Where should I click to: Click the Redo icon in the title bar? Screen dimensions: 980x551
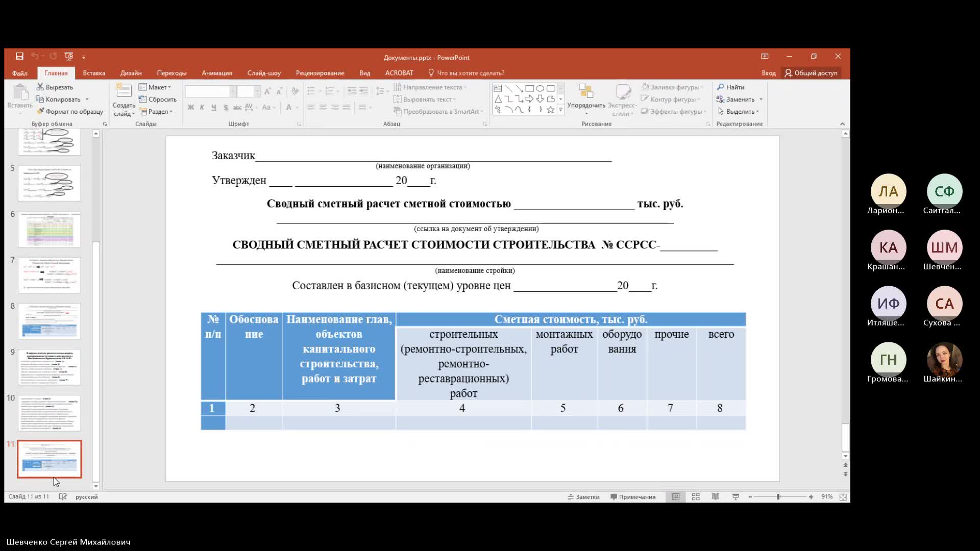[53, 56]
